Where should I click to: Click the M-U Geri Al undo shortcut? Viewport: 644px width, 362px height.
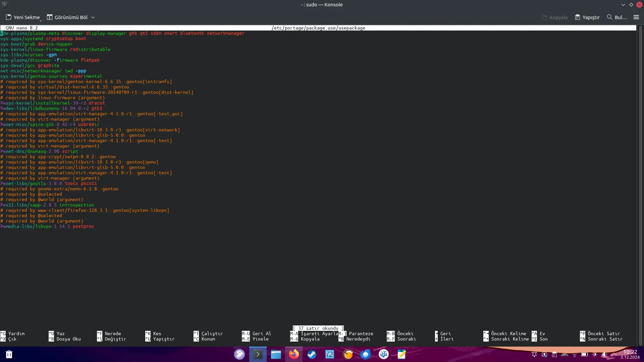[257, 334]
